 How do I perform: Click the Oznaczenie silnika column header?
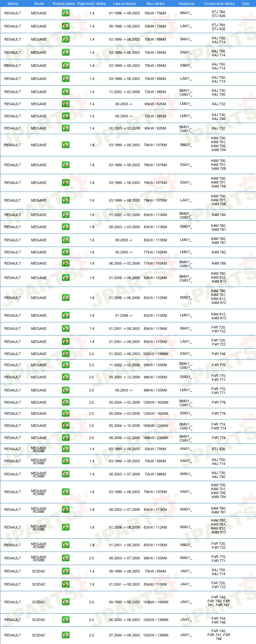coord(219,4)
